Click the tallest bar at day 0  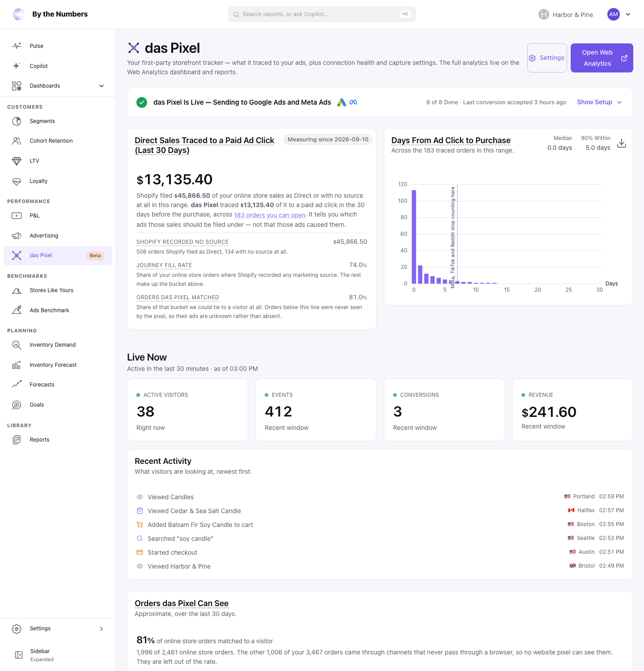coord(414,237)
